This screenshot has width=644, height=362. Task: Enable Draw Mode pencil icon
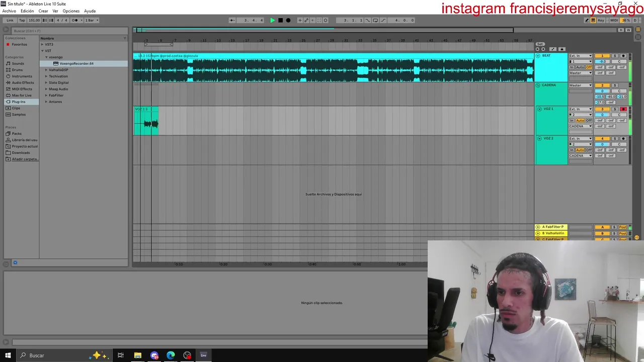(x=587, y=20)
